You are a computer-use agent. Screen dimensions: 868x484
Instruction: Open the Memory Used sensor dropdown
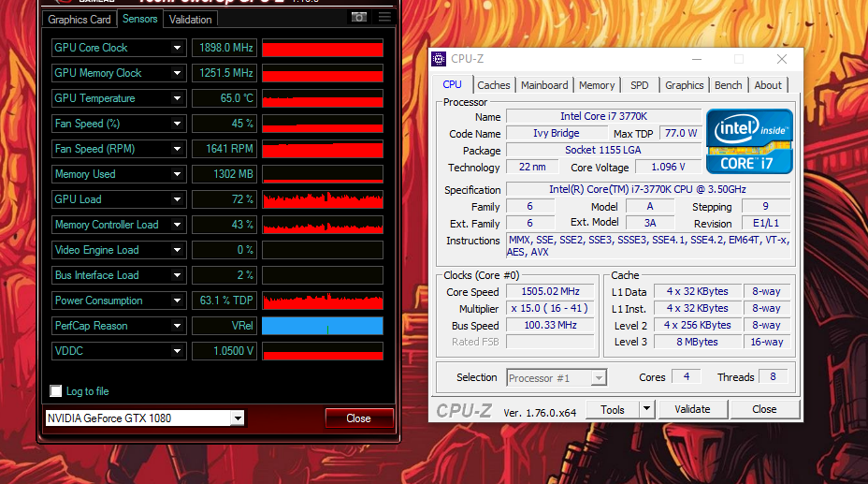(x=177, y=174)
